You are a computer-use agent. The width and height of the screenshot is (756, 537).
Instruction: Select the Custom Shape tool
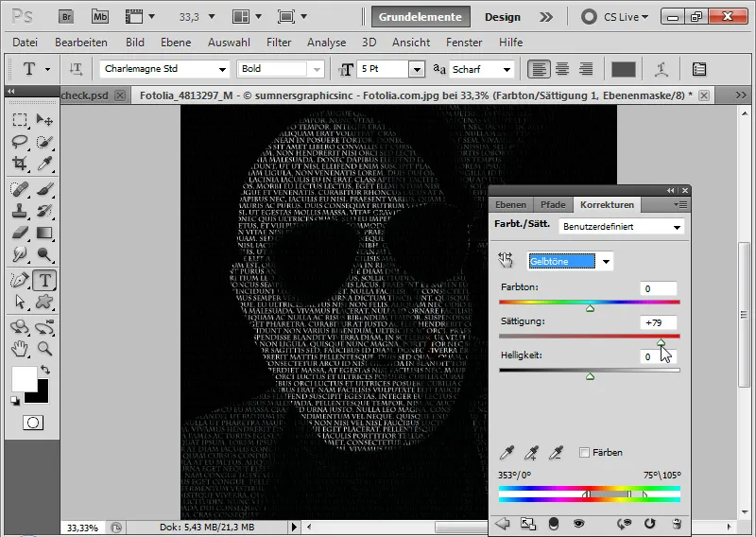coord(44,302)
